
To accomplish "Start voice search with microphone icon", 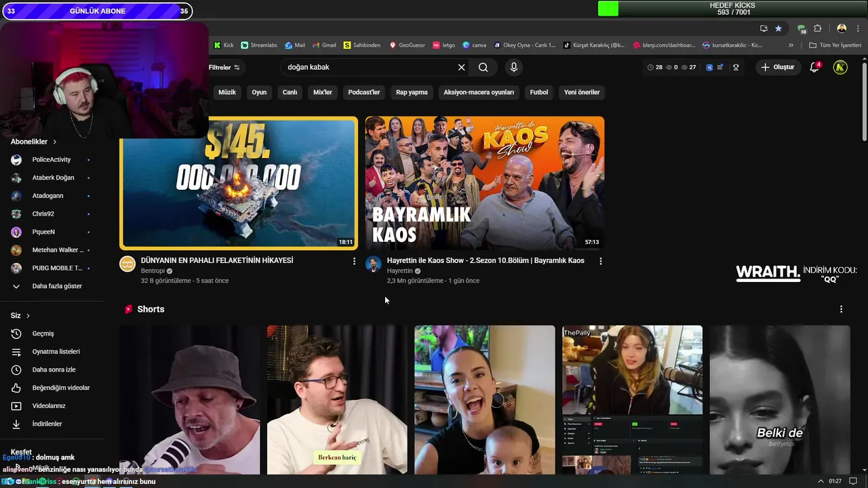I will 514,67.
